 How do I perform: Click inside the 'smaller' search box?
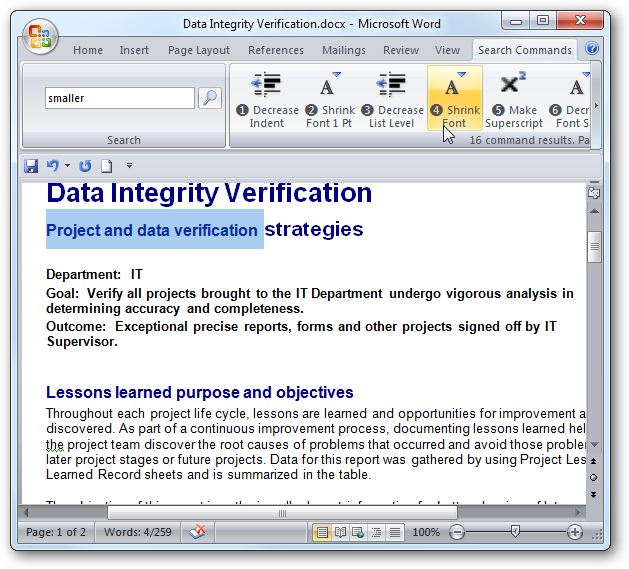point(120,98)
